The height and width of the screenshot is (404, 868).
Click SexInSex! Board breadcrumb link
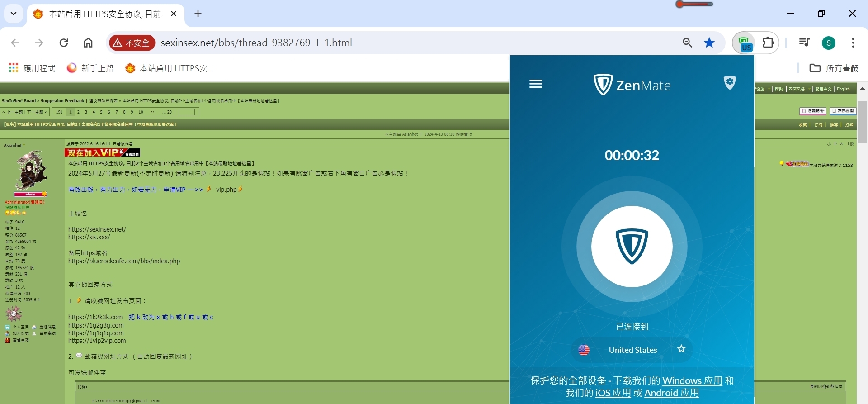pyautogui.click(x=19, y=101)
